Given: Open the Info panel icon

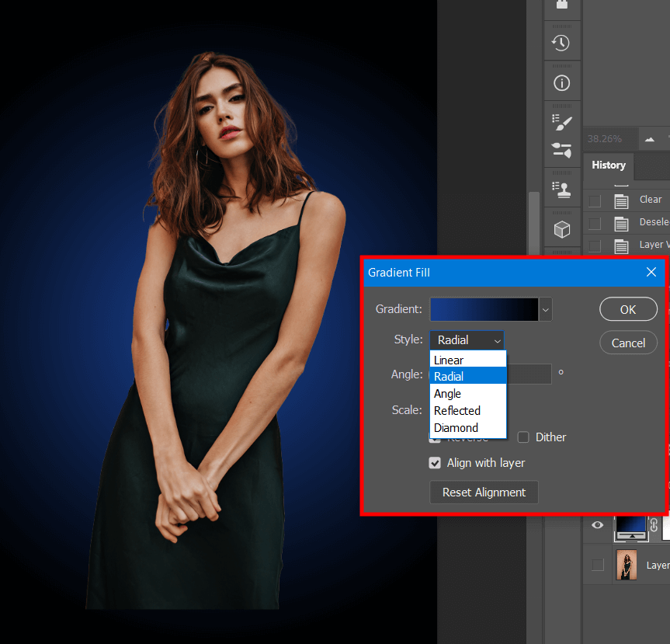Looking at the screenshot, I should [561, 83].
